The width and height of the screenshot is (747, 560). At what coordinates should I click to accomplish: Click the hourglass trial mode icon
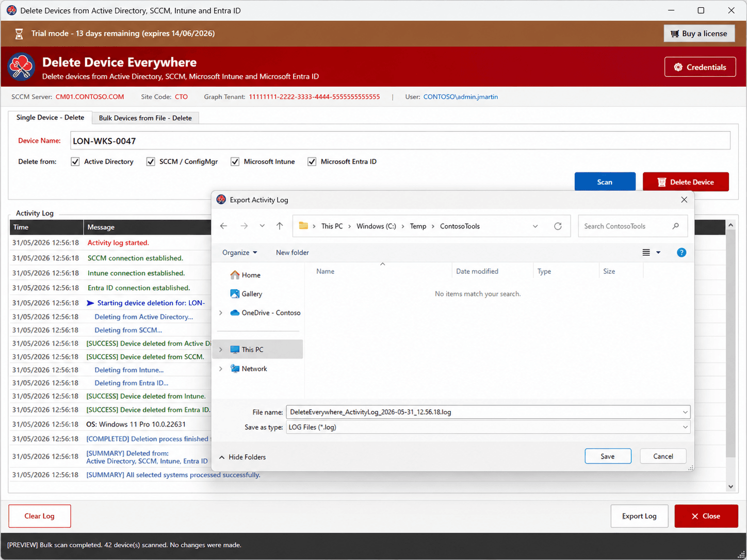pyautogui.click(x=19, y=34)
